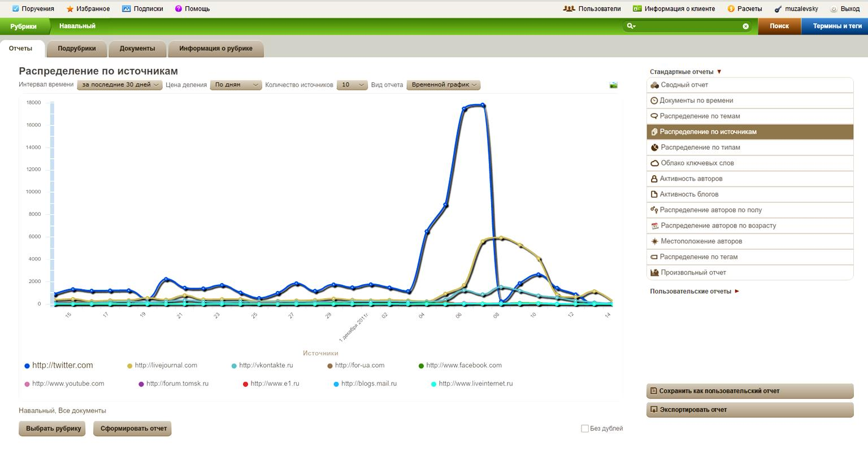Click the Информация о клиенте icon
This screenshot has width=868, height=452.
pyautogui.click(x=637, y=8)
